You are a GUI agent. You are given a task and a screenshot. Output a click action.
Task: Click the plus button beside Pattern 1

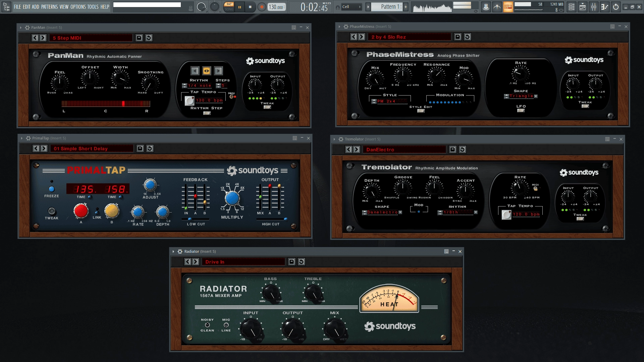[406, 7]
